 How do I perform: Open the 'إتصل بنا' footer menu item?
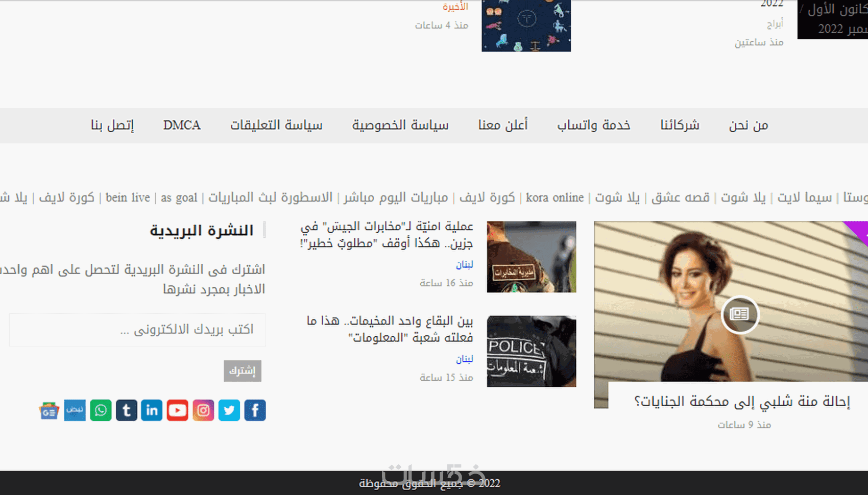click(x=112, y=126)
